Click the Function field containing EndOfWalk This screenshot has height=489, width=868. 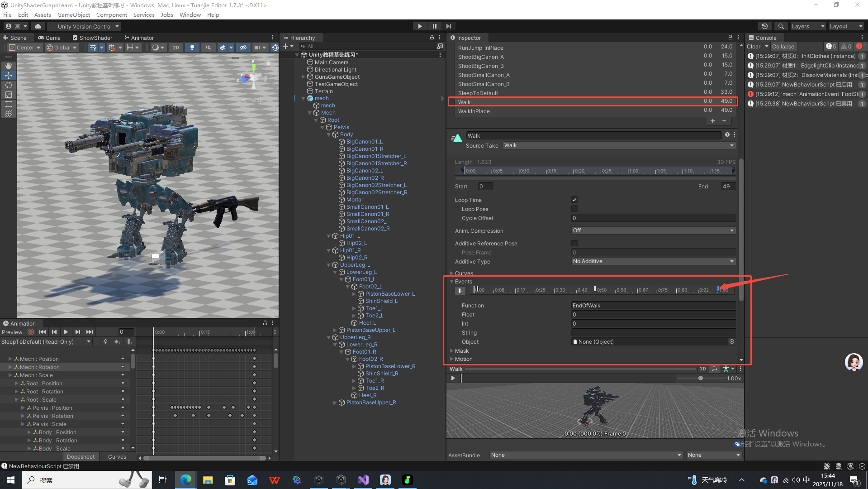pyautogui.click(x=654, y=306)
